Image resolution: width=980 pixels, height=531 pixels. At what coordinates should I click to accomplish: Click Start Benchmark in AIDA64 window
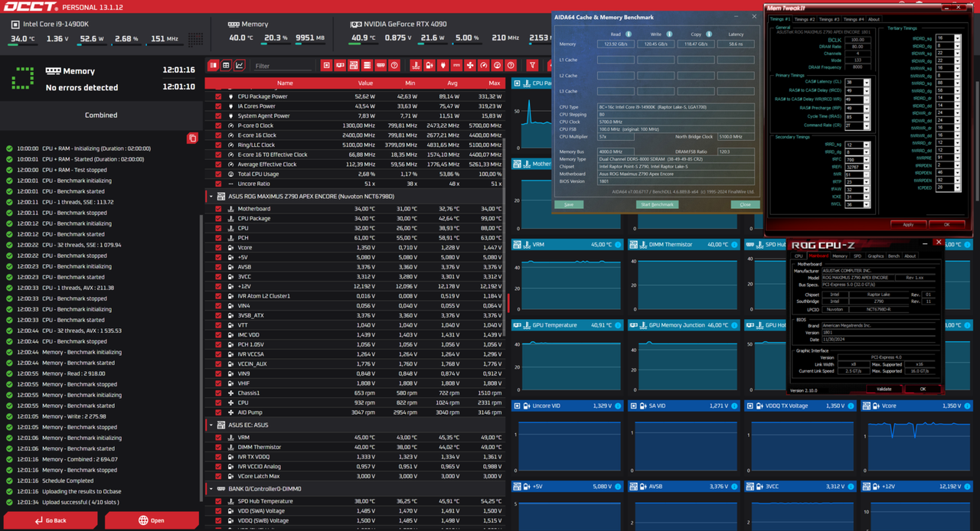(657, 204)
